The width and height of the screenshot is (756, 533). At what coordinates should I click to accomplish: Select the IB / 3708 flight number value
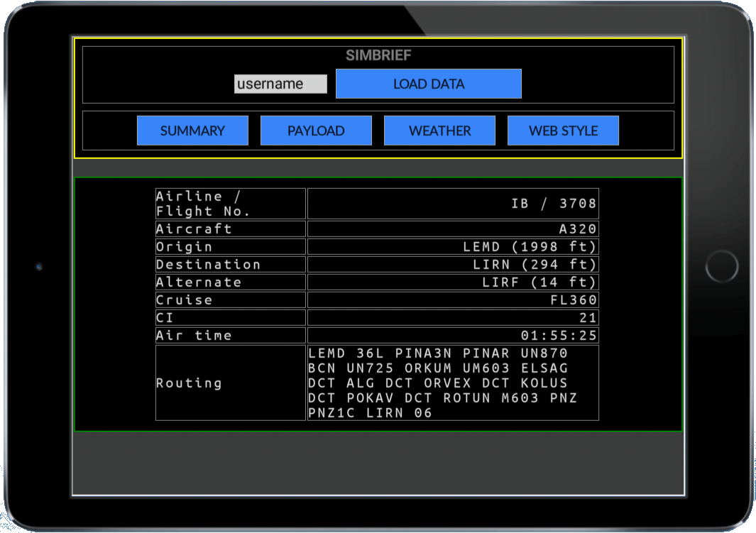point(554,204)
